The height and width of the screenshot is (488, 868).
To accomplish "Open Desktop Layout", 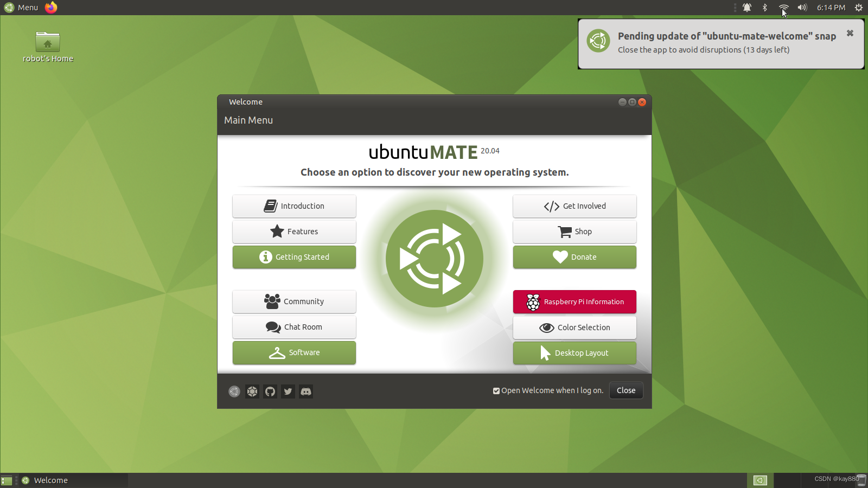I will [x=575, y=353].
